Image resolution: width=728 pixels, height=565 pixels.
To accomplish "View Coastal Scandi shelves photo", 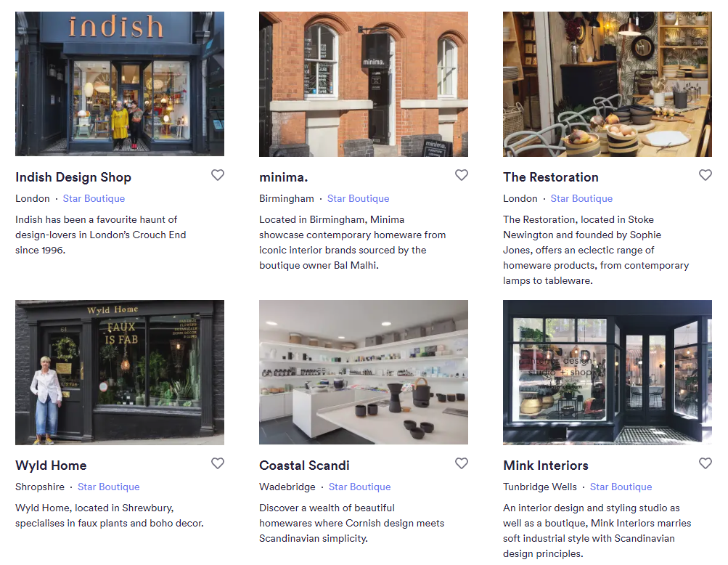I will point(364,372).
